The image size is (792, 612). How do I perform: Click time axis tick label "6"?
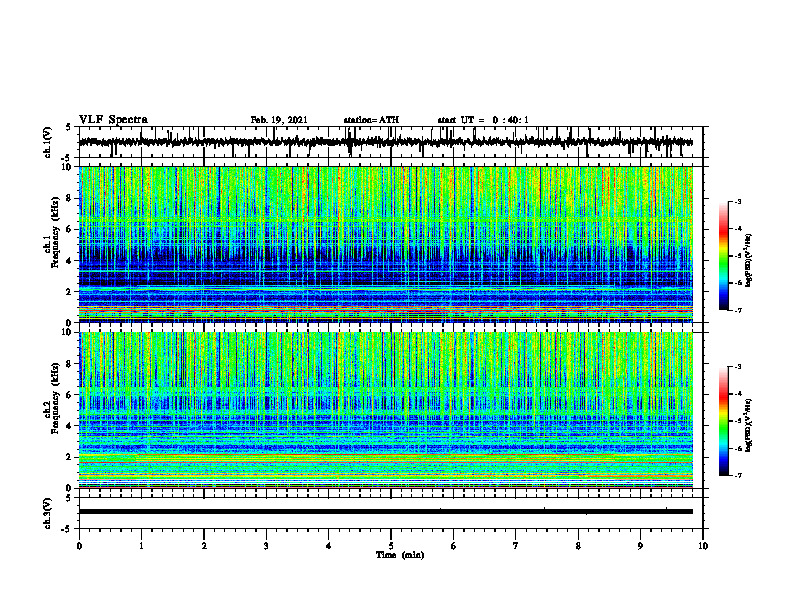(454, 546)
